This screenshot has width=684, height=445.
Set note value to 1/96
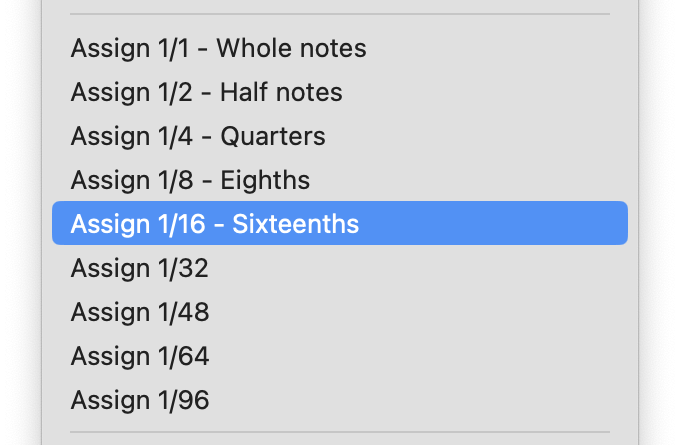tap(140, 400)
